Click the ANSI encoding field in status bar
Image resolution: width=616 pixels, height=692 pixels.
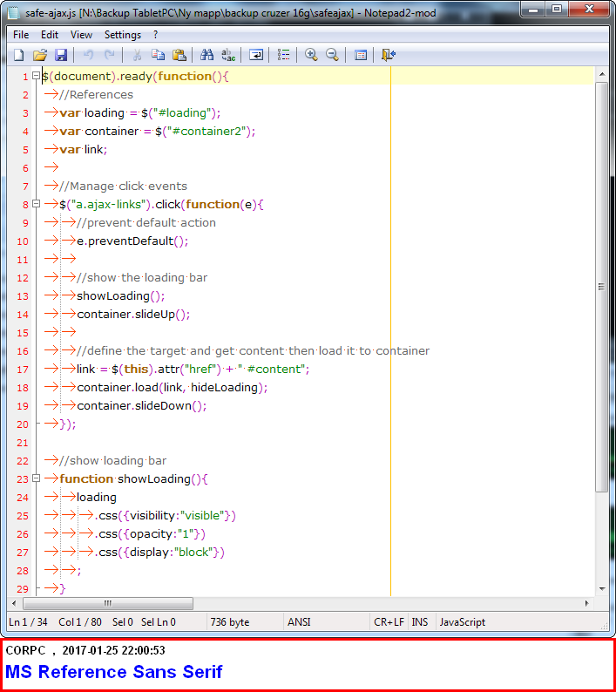[299, 622]
